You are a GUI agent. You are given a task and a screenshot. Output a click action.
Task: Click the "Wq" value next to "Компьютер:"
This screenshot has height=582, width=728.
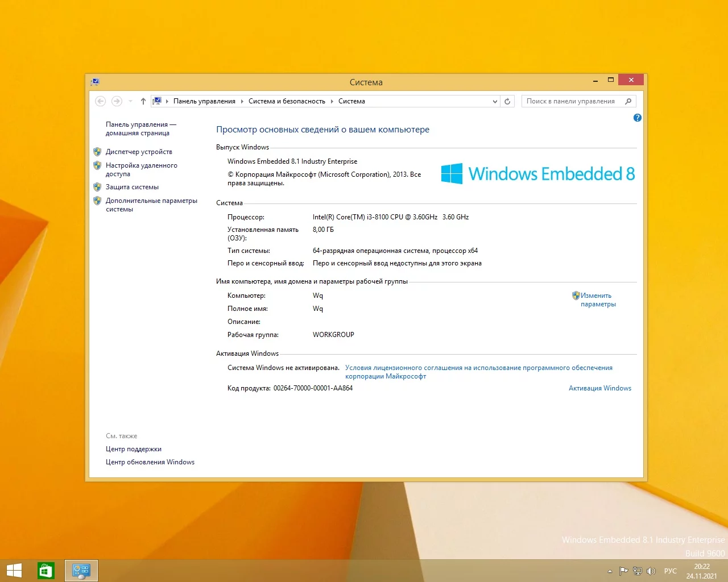318,296
